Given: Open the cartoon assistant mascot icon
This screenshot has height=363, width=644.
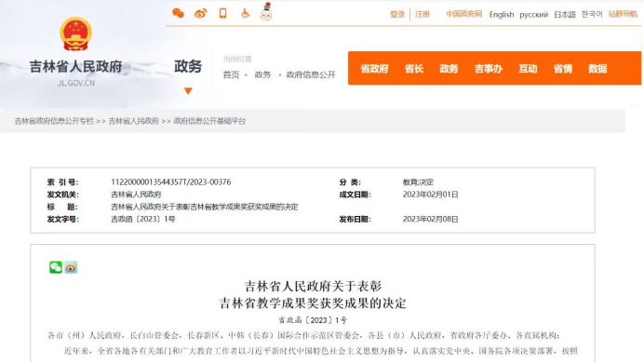Looking at the screenshot, I should point(266,11).
